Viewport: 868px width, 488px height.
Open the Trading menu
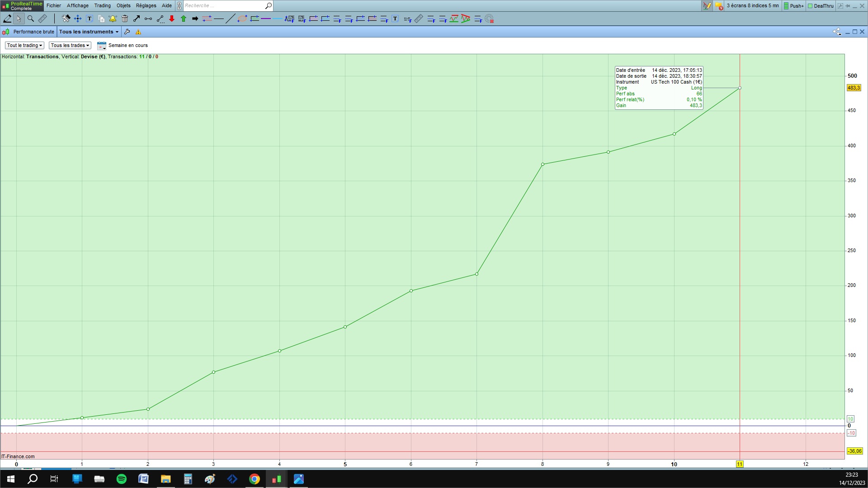tap(102, 5)
